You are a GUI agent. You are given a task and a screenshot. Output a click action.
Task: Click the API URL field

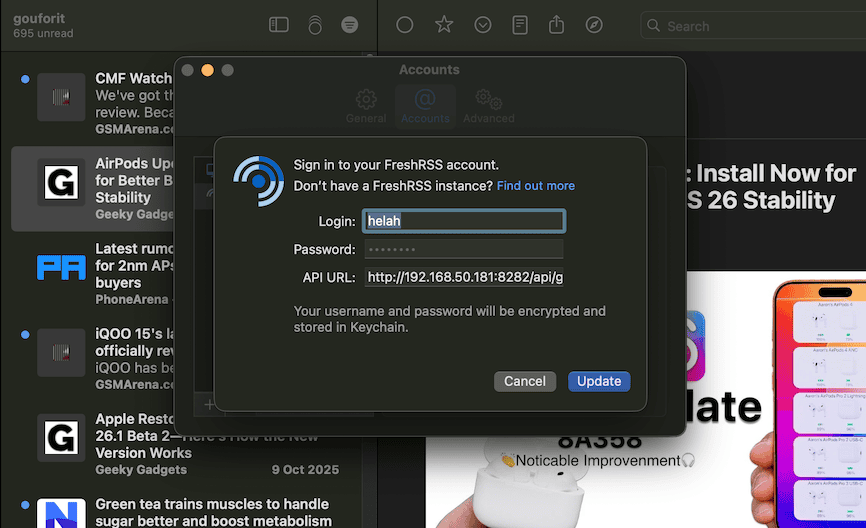464,277
